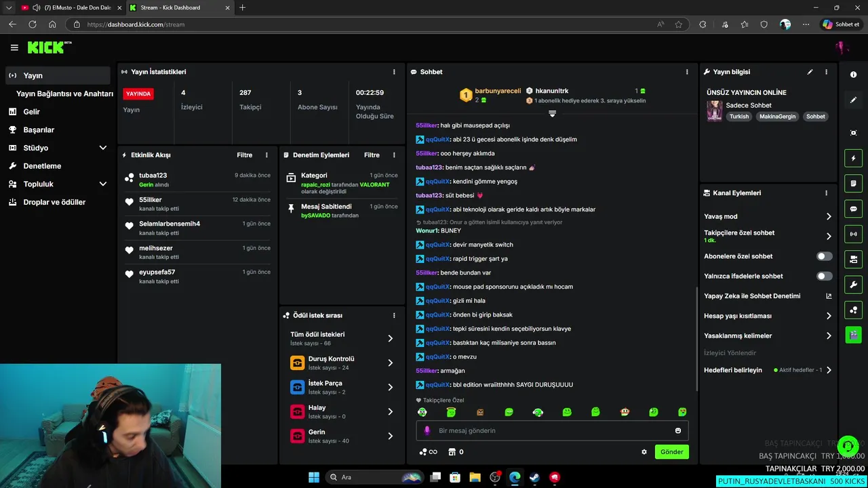Open the hamburger menu beside the Kick logo
This screenshot has width=868, height=488.
tap(14, 47)
